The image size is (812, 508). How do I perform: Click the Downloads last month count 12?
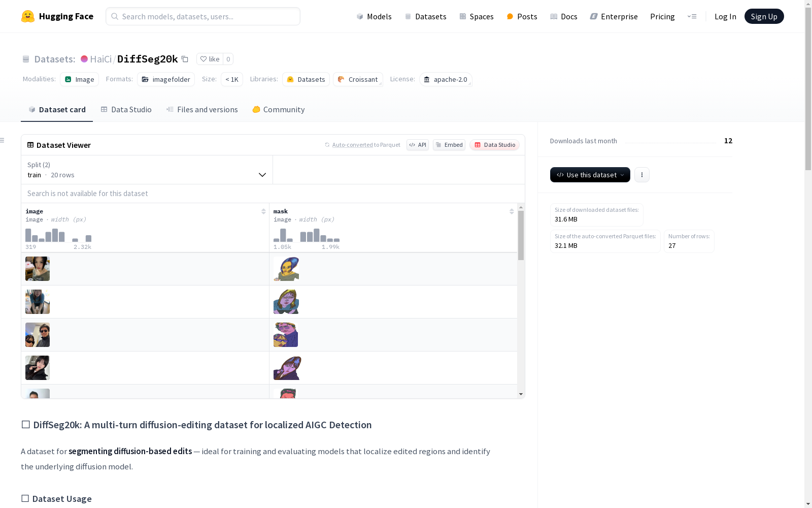(728, 141)
